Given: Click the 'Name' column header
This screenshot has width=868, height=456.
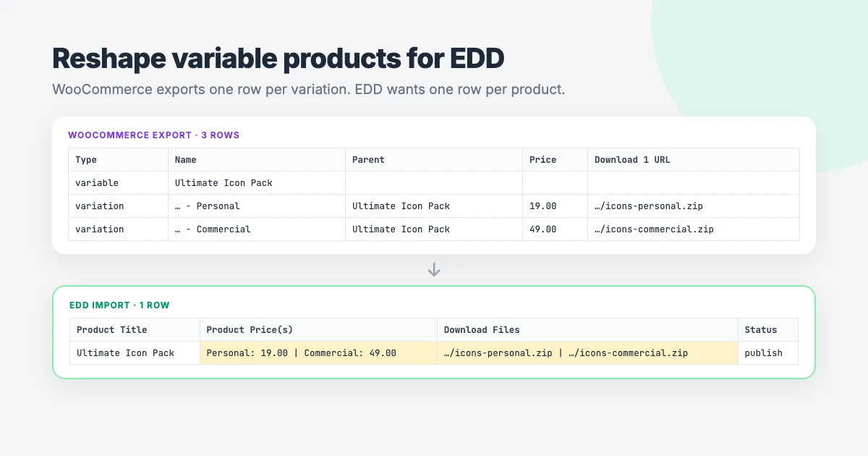Looking at the screenshot, I should pyautogui.click(x=257, y=160).
